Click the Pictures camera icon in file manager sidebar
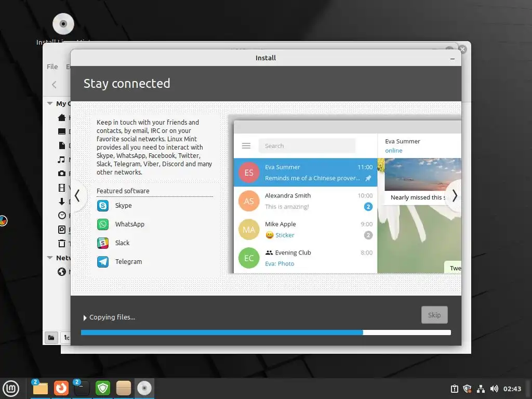 coord(62,174)
